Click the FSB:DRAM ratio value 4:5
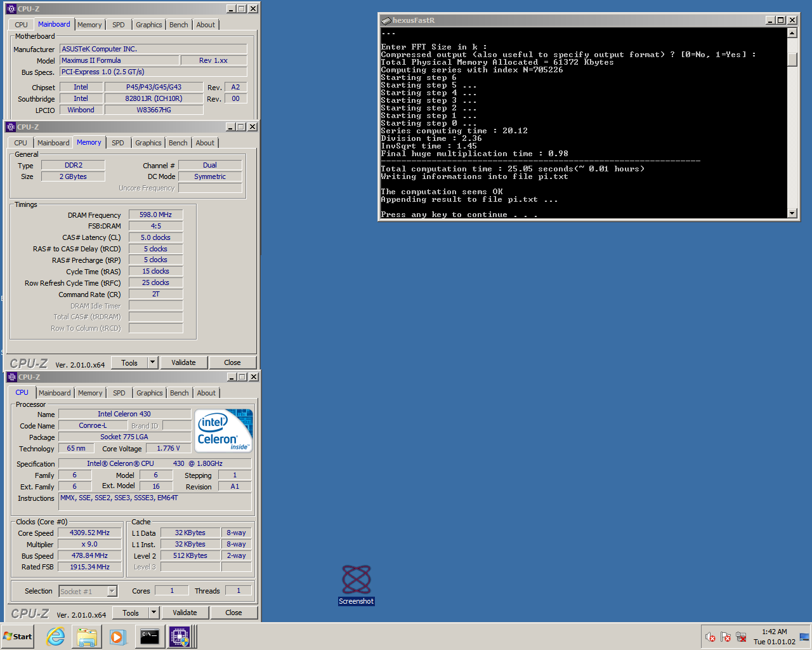 tap(155, 226)
